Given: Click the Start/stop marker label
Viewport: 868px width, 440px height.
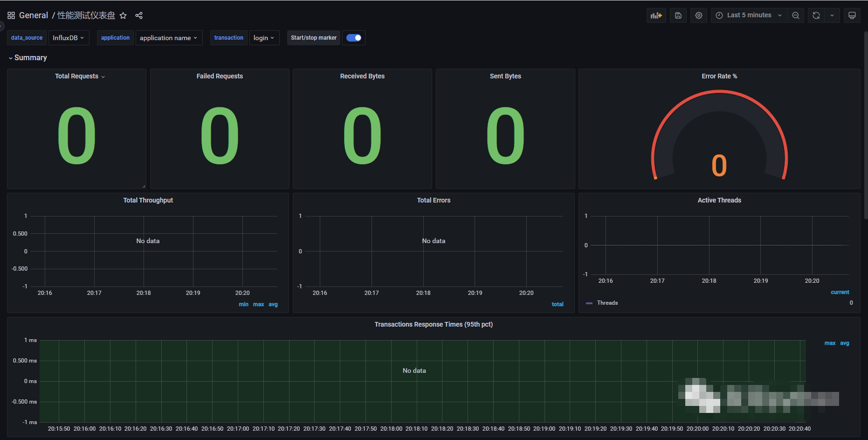Looking at the screenshot, I should pyautogui.click(x=314, y=38).
